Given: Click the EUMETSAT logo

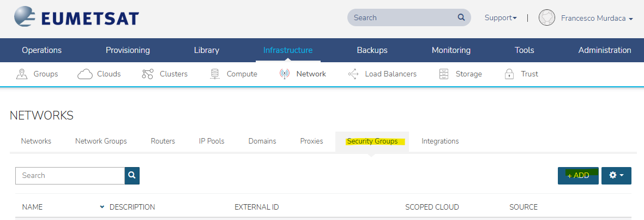Looking at the screenshot, I should [x=76, y=18].
